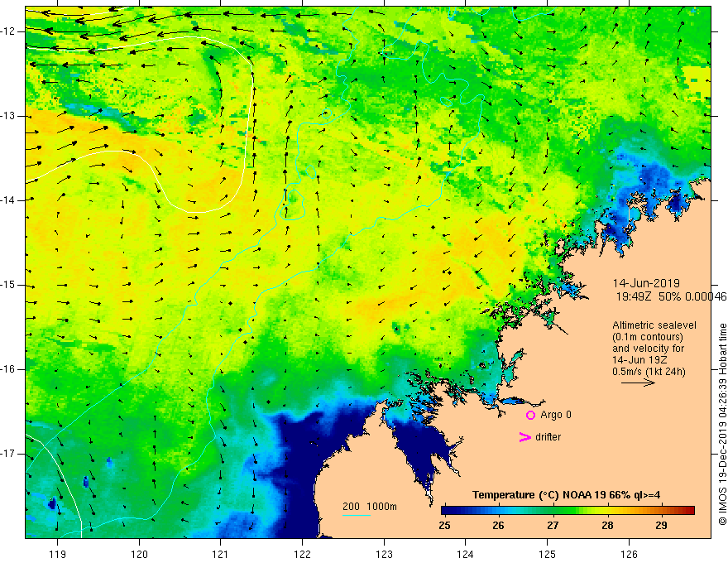This screenshot has width=728, height=563.
Task: Click latitude label -13 on left axis
Action: [8, 116]
